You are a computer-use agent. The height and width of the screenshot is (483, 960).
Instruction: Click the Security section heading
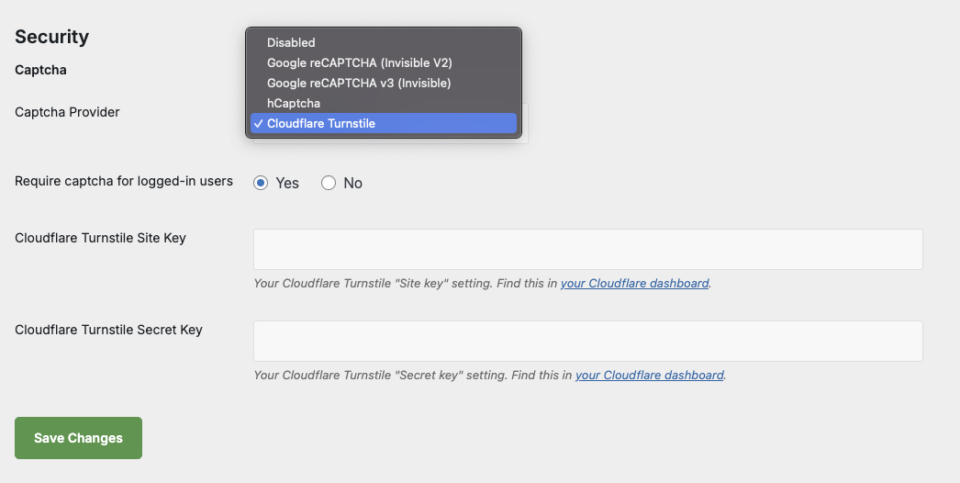coord(52,37)
